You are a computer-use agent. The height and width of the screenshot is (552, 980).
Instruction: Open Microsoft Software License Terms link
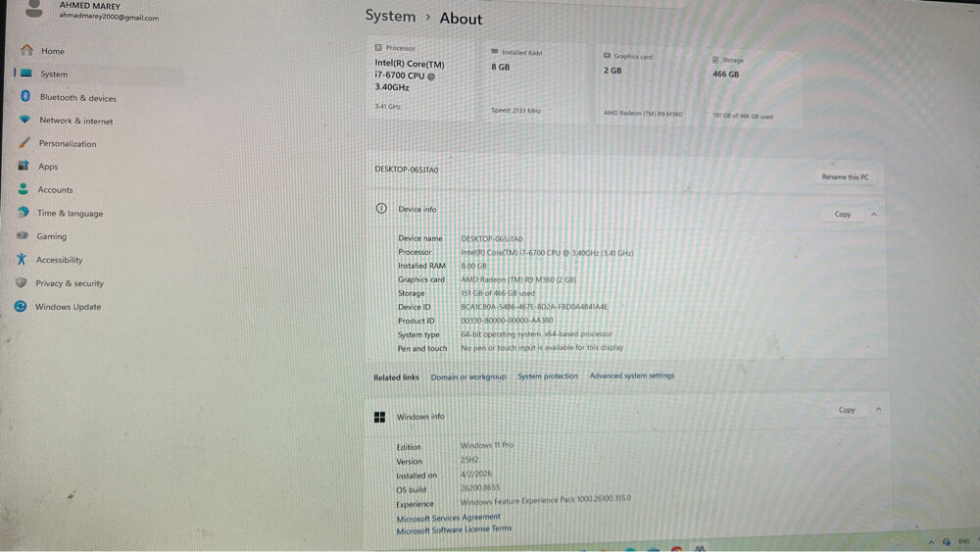[x=454, y=529]
